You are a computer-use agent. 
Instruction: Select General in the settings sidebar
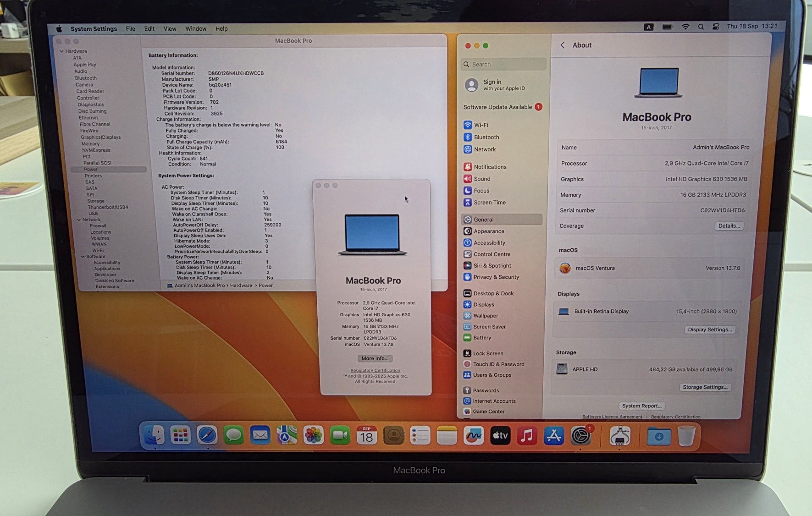502,220
